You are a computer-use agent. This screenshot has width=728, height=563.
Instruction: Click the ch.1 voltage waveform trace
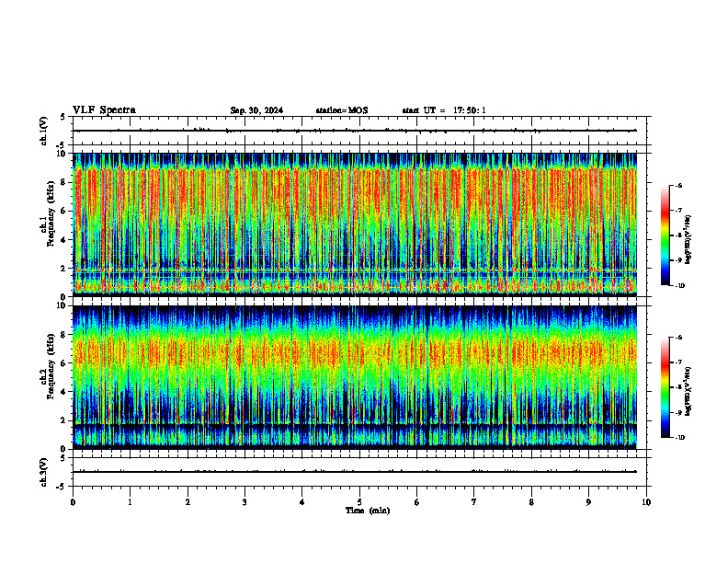[355, 131]
